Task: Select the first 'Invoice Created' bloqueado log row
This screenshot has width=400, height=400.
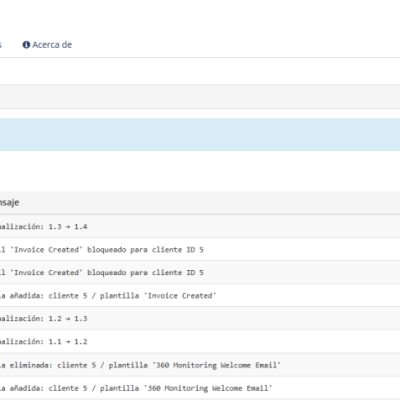Action: click(200, 249)
